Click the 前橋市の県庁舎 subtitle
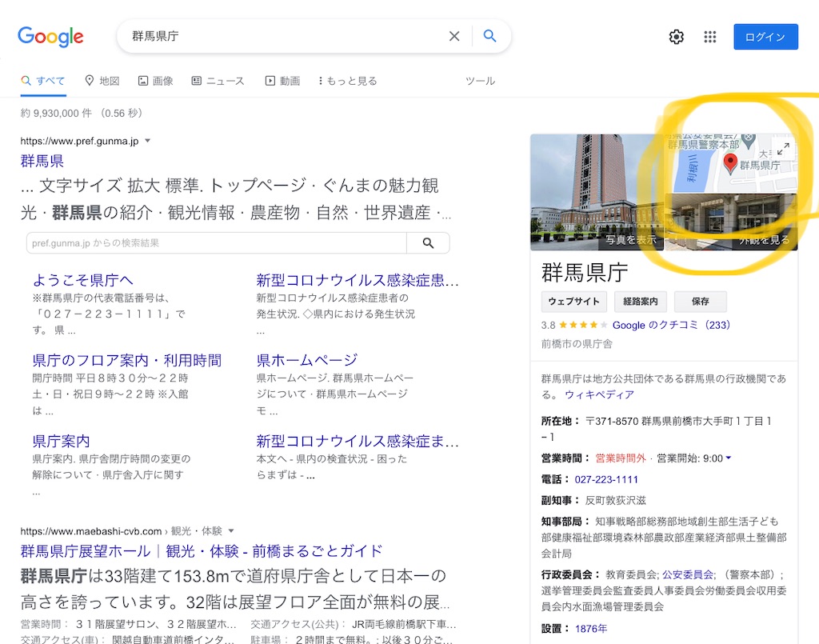This screenshot has height=644, width=819. [x=577, y=344]
